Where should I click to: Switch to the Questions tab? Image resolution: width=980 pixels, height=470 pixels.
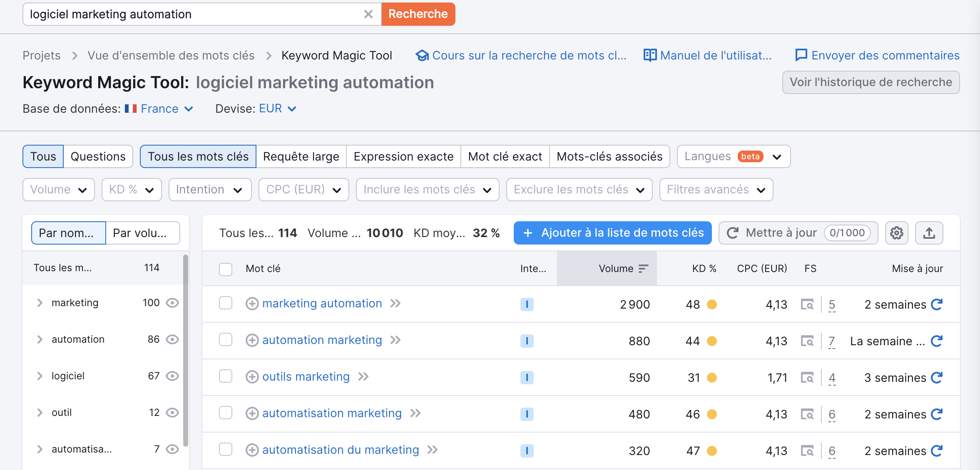click(98, 156)
